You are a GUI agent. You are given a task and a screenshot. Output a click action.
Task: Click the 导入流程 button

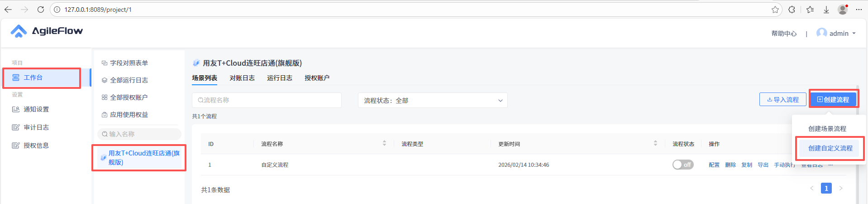[783, 100]
